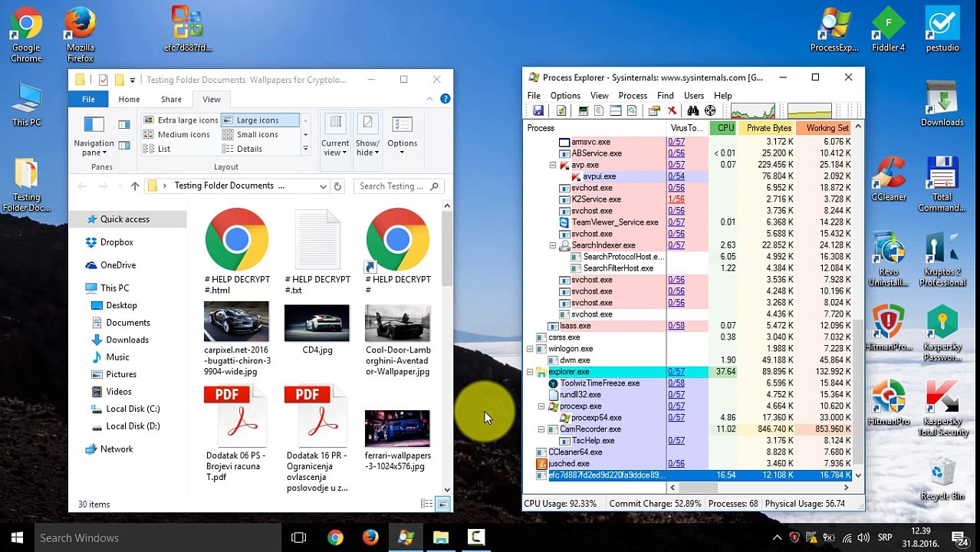Open VirusTotal 1/56 link for K2Service.exe
Viewport: 980px width, 552px height.
pos(676,199)
